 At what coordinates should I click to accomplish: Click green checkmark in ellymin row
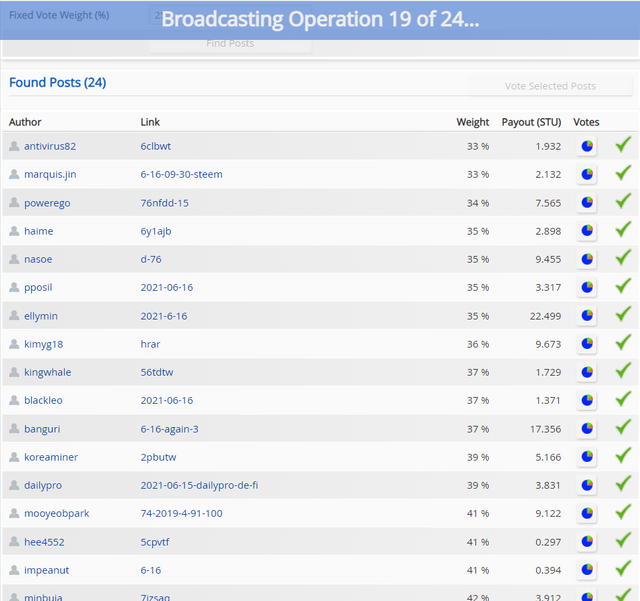[623, 314]
